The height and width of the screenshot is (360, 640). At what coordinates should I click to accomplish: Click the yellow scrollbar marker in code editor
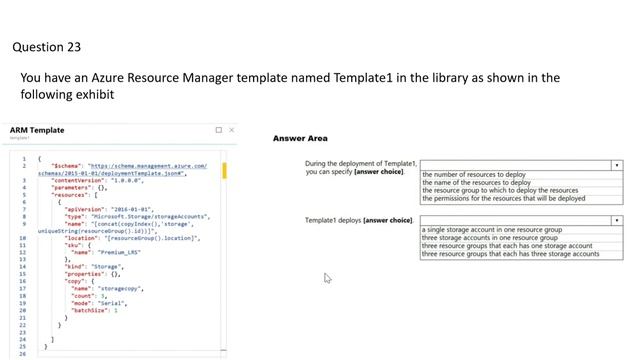(224, 171)
